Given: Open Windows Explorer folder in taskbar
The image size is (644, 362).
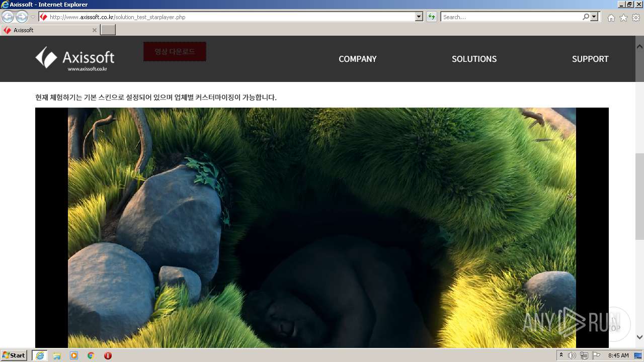Looking at the screenshot, I should click(57, 355).
